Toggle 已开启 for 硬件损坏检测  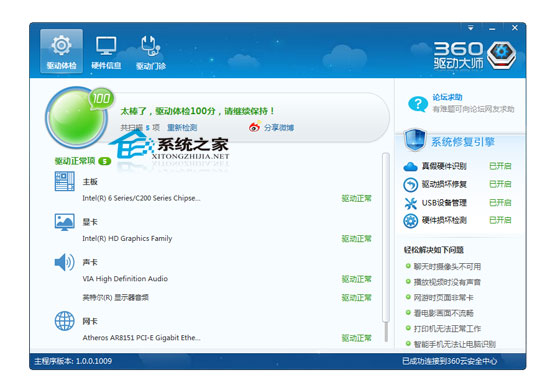[500, 220]
